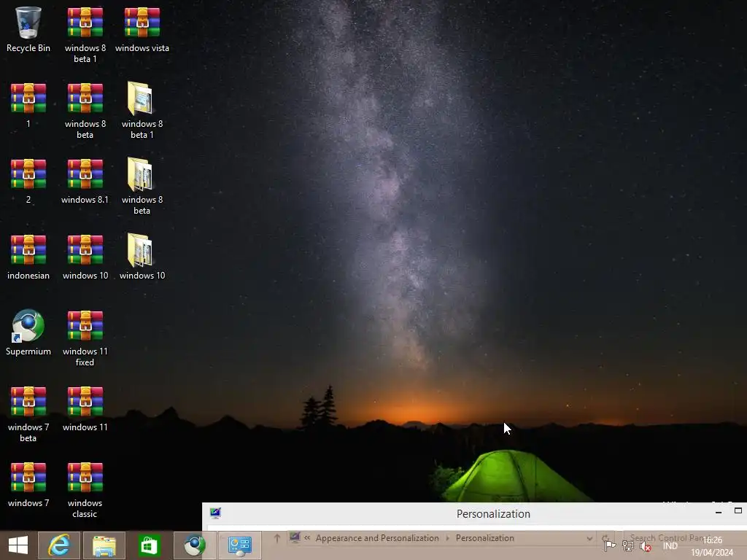
Task: Click the Control Panel taskbar button
Action: [x=239, y=545]
